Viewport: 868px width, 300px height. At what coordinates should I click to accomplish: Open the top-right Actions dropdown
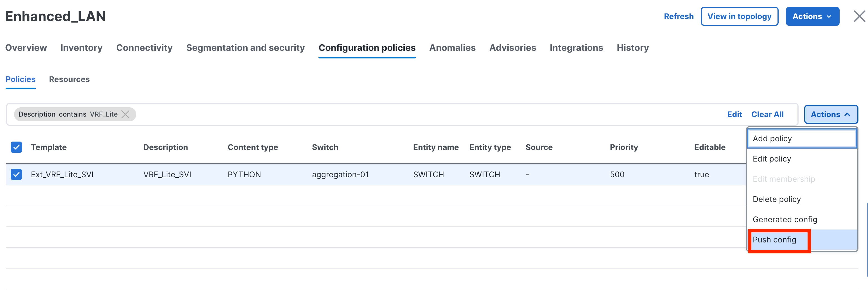pyautogui.click(x=812, y=16)
